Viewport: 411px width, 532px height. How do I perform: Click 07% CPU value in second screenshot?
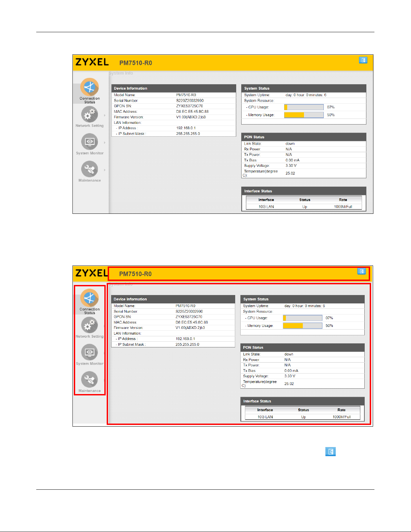[329, 318]
